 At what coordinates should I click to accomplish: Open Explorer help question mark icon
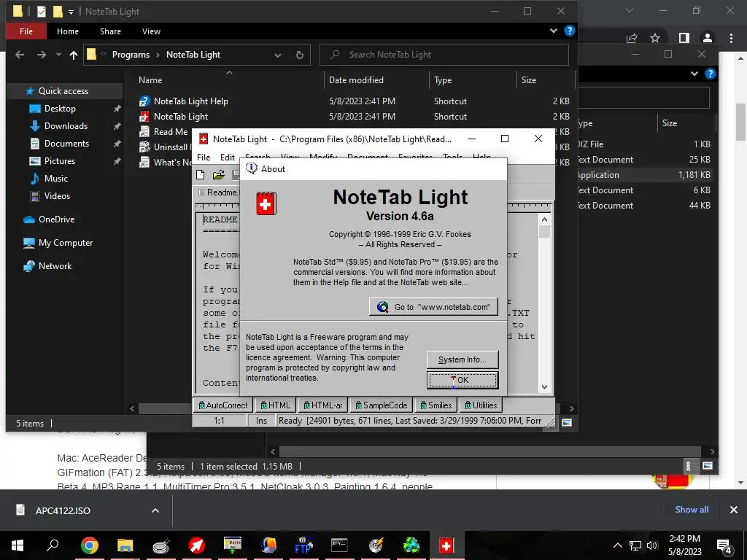[569, 31]
